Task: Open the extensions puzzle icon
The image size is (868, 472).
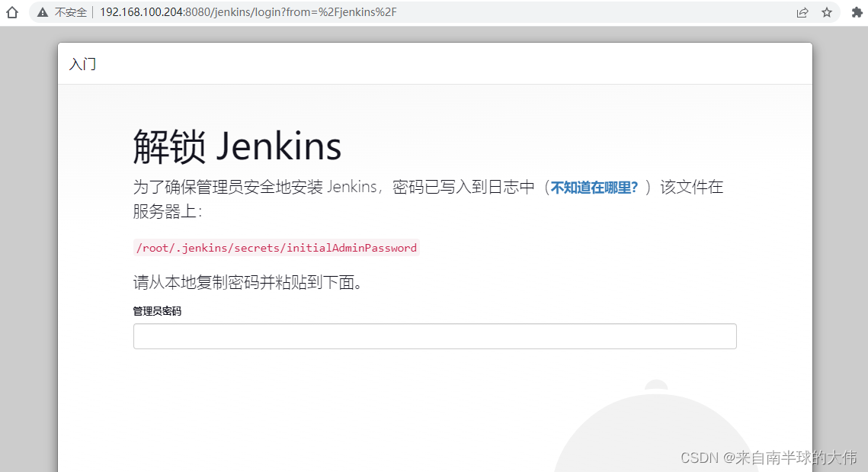Action: [x=857, y=12]
